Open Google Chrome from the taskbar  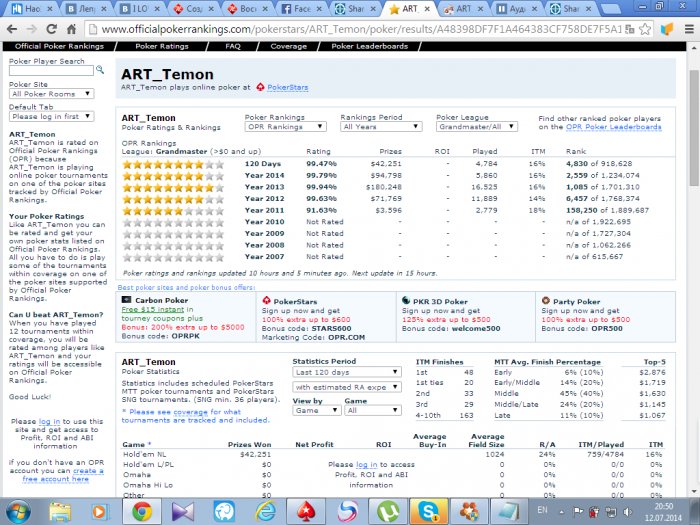click(141, 510)
